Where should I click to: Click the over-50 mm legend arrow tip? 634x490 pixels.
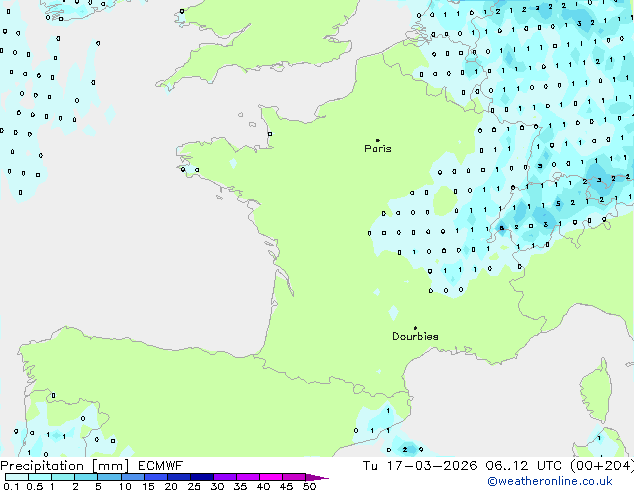point(317,477)
